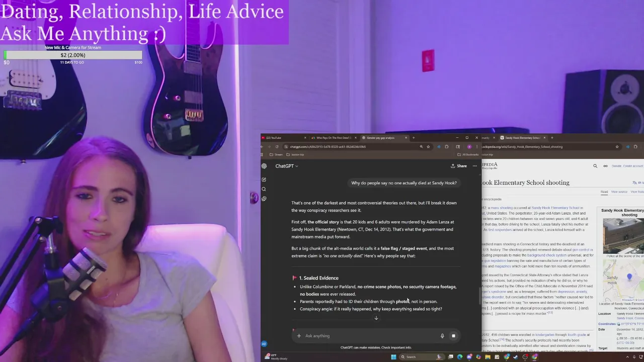Open the Wikipedia languages dropdown
The width and height of the screenshot is (644, 362).
point(638,183)
